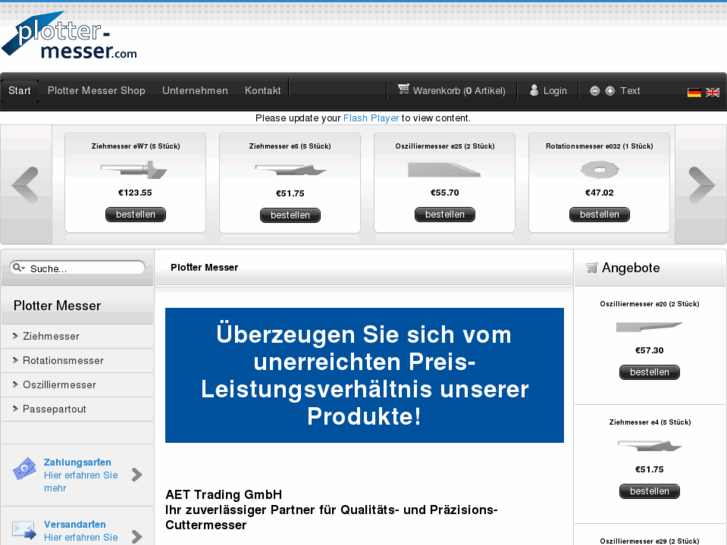Viewport: 727px width, 545px height.
Task: View Rotationsmesser e032 product image
Action: pos(599,170)
